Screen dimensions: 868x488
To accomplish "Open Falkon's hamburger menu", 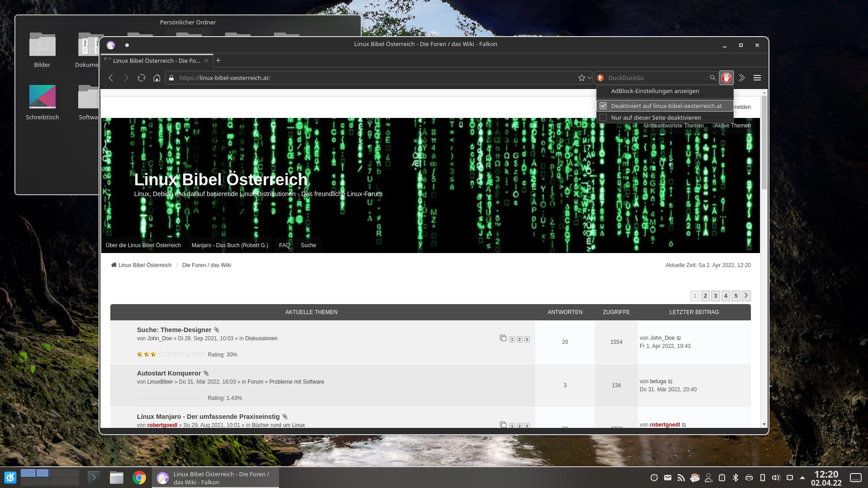I will (x=757, y=78).
